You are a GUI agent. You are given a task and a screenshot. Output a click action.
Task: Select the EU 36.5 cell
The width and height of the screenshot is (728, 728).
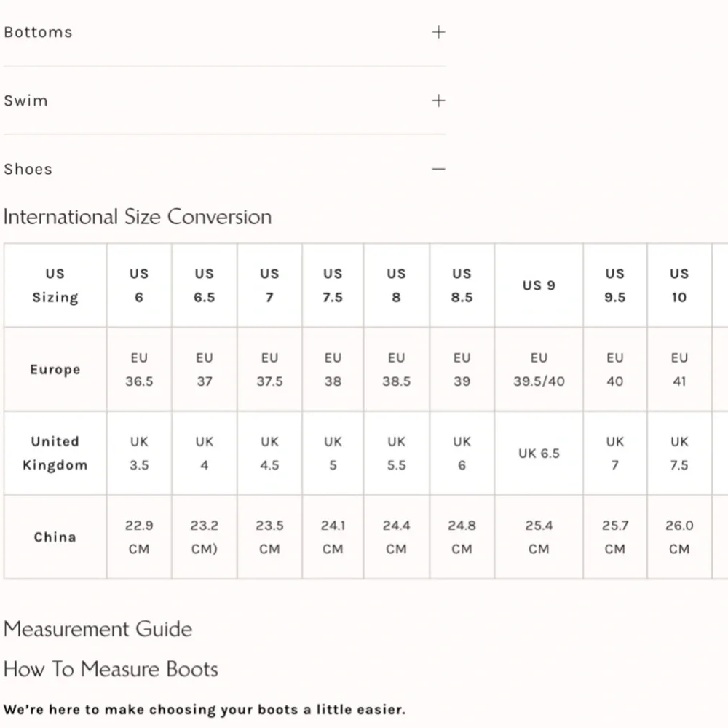139,369
